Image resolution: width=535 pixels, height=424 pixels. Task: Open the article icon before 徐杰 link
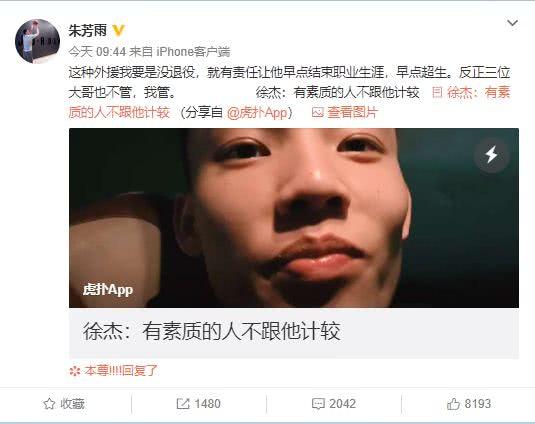coord(437,92)
